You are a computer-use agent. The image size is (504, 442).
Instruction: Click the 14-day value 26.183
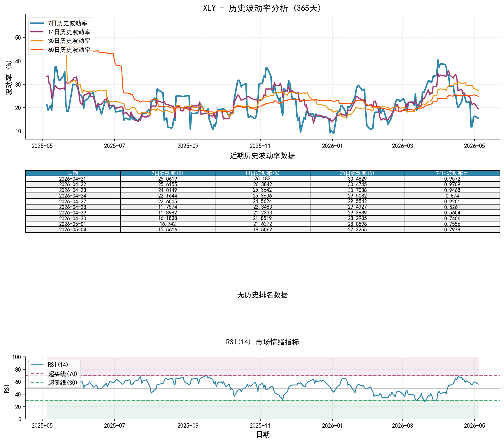tap(262, 179)
